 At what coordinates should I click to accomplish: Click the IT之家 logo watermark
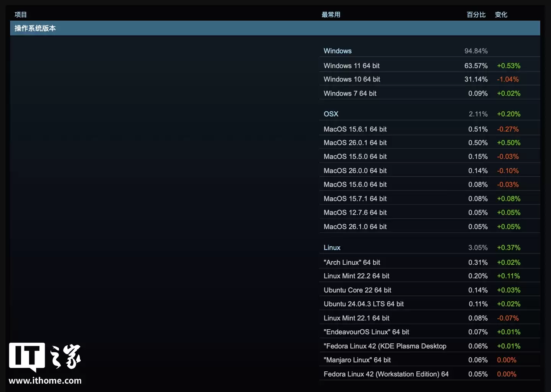point(45,356)
